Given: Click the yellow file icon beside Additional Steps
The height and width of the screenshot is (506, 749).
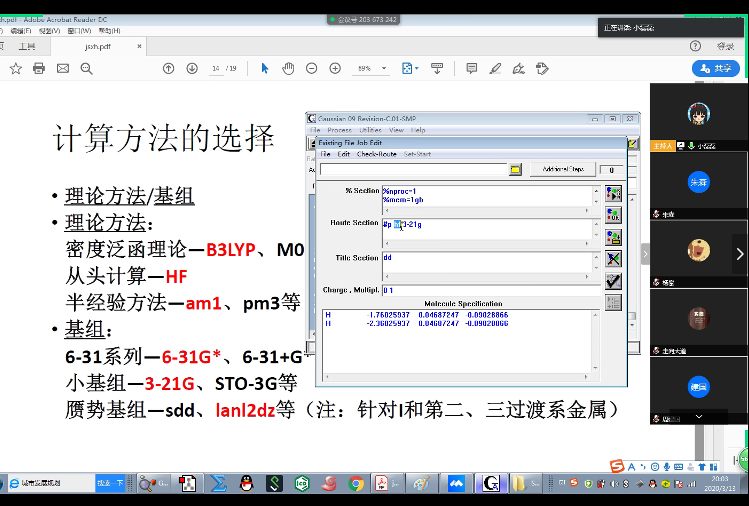Looking at the screenshot, I should [515, 170].
